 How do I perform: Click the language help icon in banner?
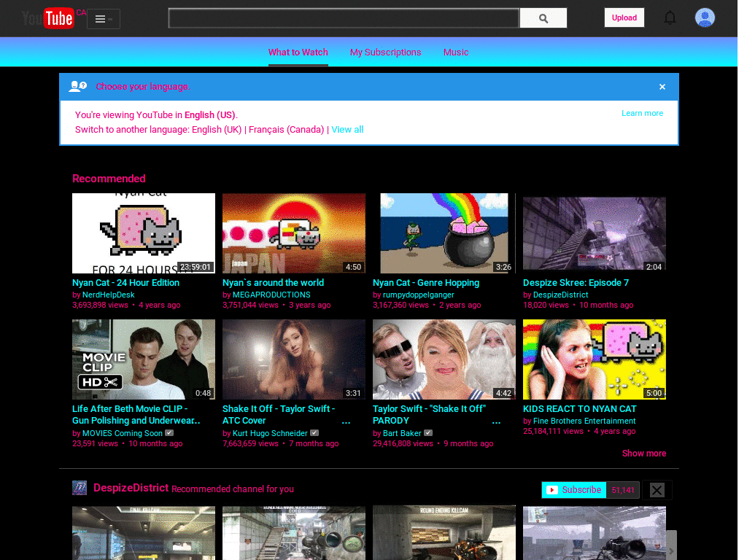(77, 86)
